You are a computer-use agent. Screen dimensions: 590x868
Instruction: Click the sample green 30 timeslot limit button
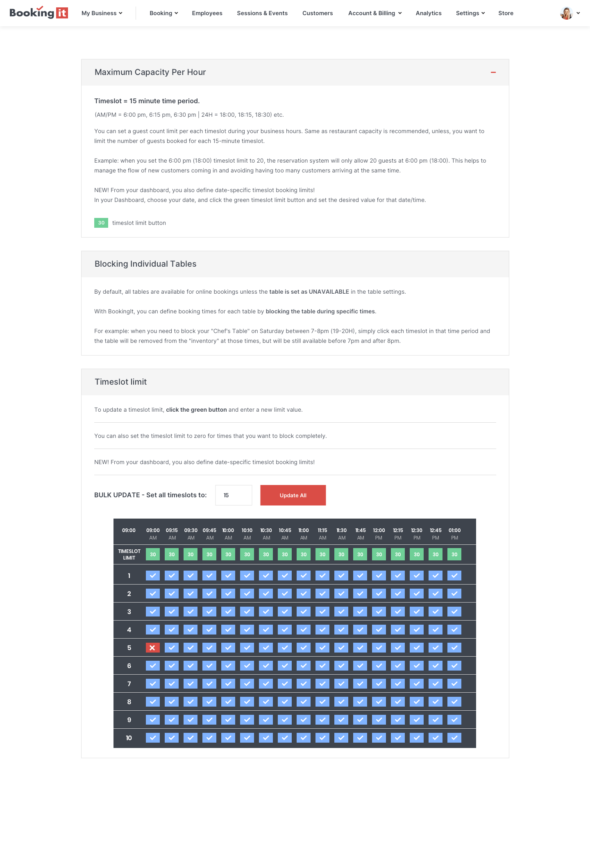[x=101, y=223]
